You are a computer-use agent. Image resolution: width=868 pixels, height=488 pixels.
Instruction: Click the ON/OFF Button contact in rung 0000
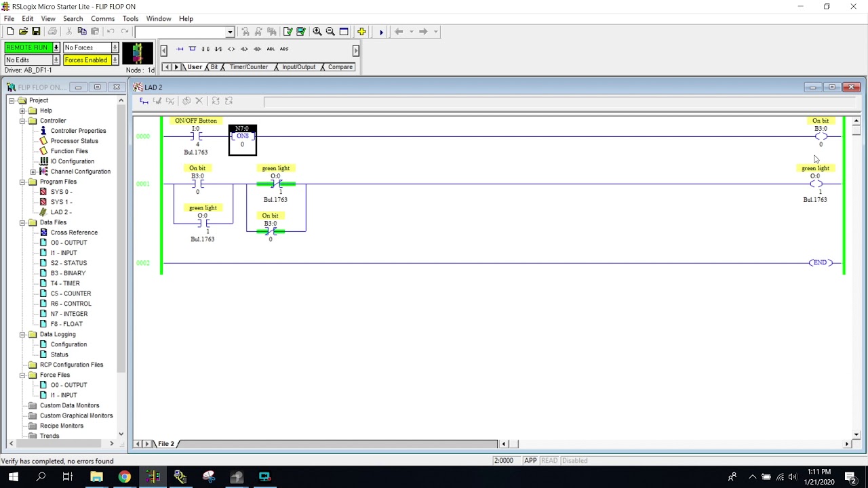197,137
